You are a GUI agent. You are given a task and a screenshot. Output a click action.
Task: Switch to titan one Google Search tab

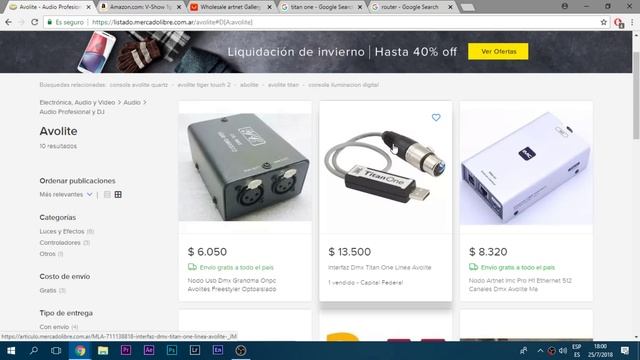pos(321,7)
